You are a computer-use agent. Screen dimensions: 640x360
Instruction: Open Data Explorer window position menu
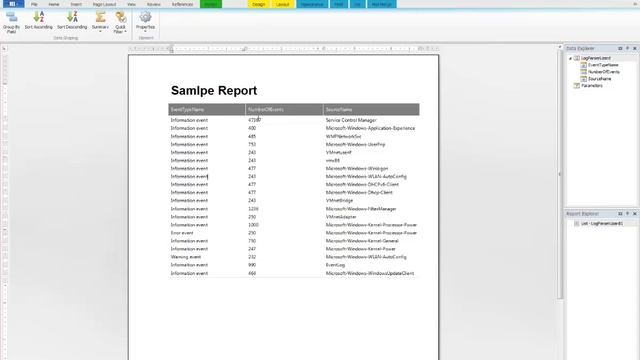620,48
